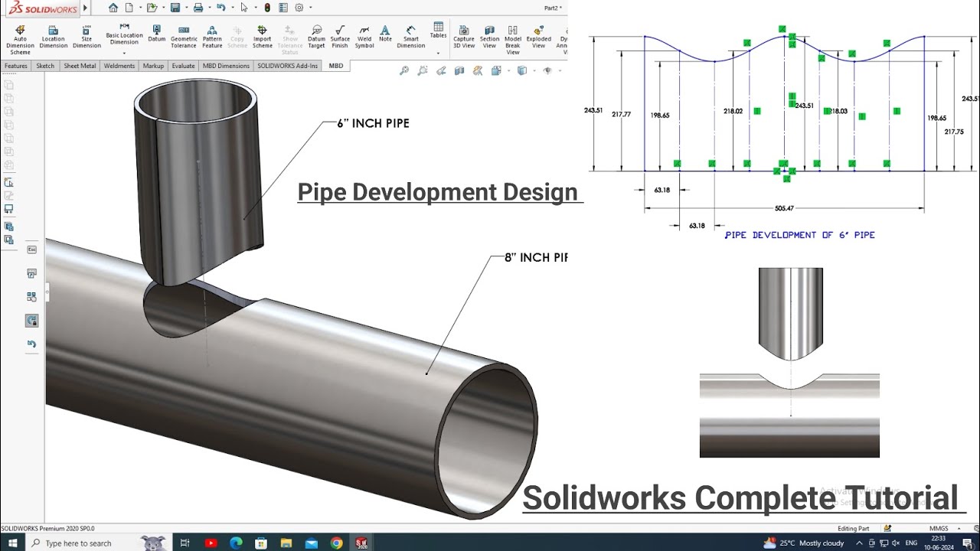
Task: Select Size Dimension tool
Action: [x=87, y=37]
